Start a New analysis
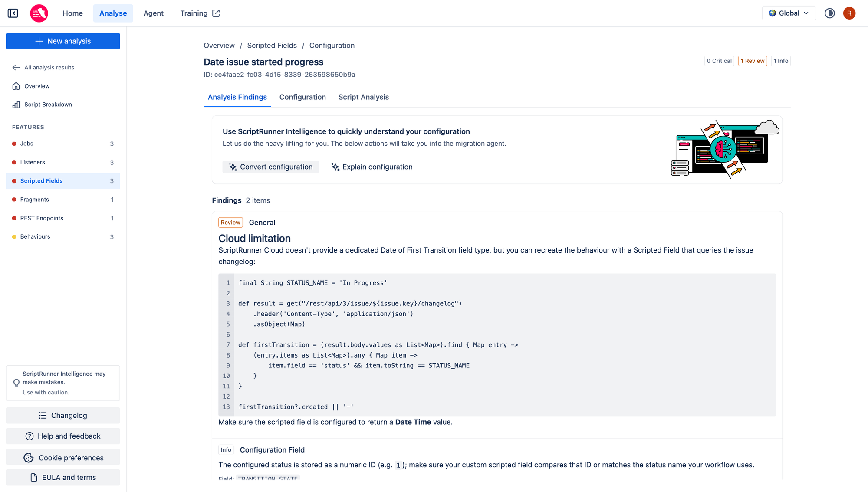 pyautogui.click(x=63, y=41)
